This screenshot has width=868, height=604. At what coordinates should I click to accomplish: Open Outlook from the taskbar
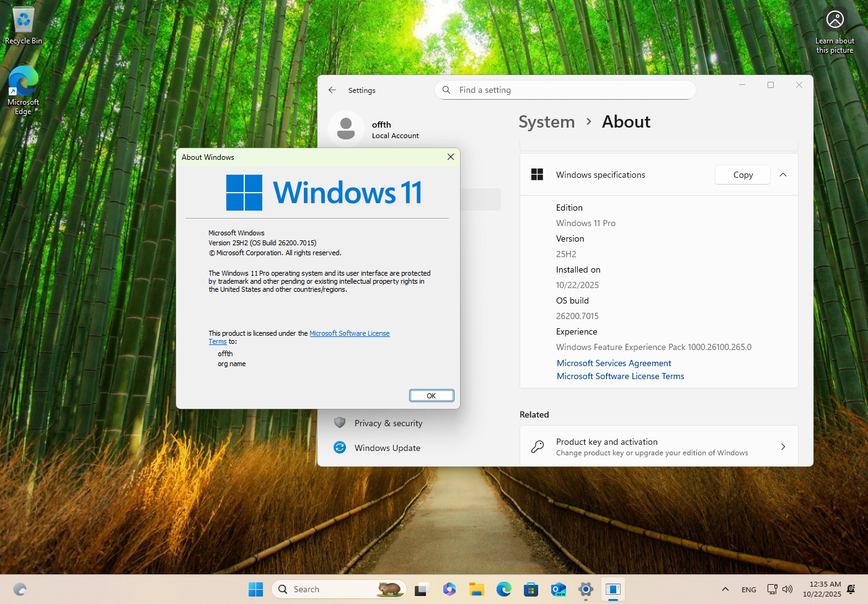coord(558,589)
